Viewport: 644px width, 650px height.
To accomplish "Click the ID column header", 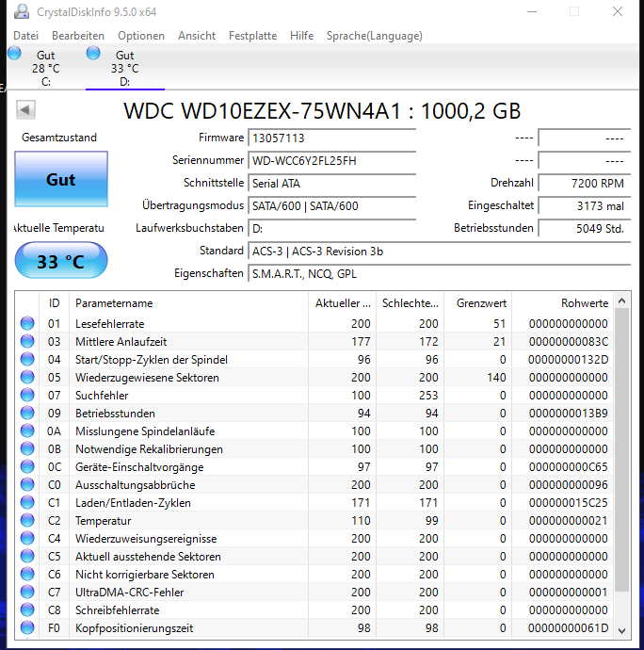I will pyautogui.click(x=54, y=303).
